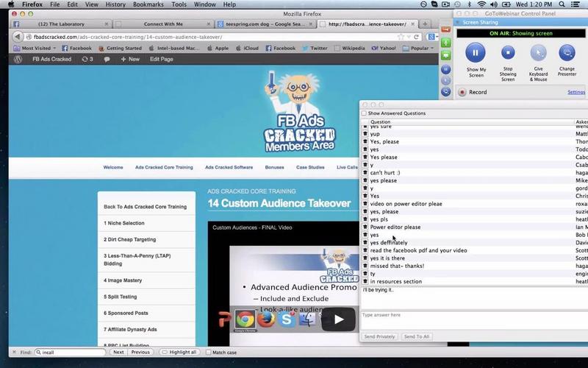Open the Tools menu

[x=179, y=4]
